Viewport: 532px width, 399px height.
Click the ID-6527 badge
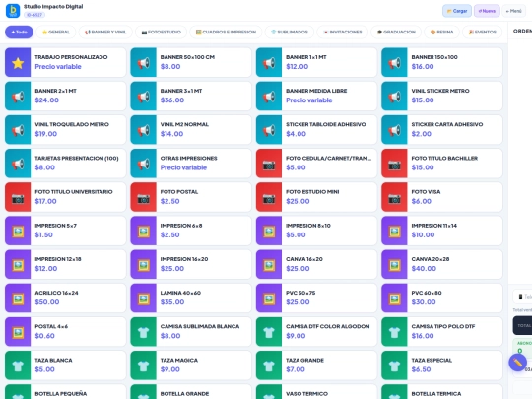(34, 15)
